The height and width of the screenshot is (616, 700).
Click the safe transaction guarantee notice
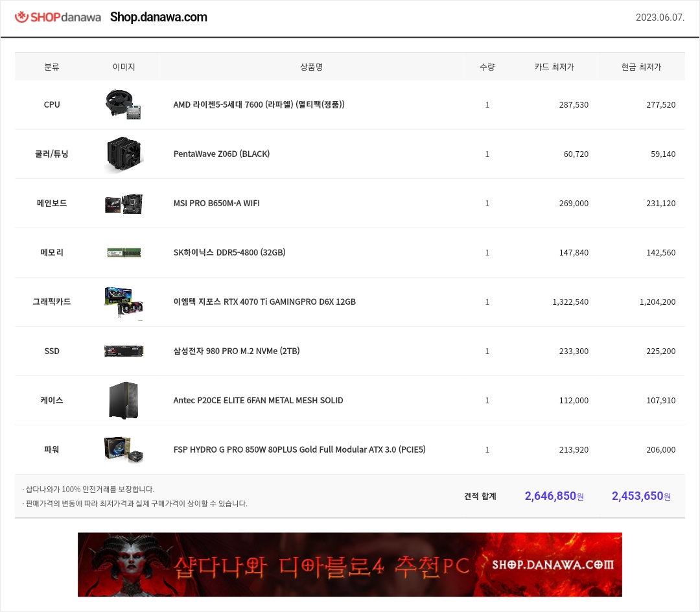tap(88, 490)
